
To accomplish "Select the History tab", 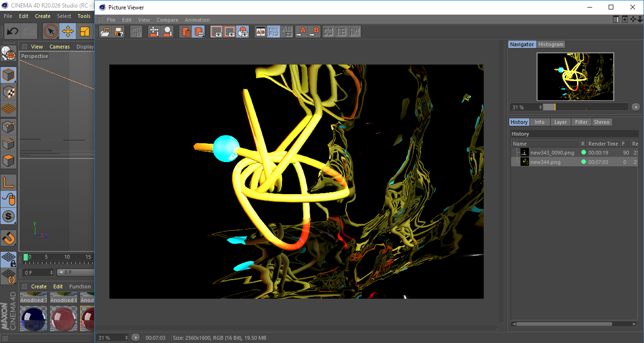I will pos(519,122).
